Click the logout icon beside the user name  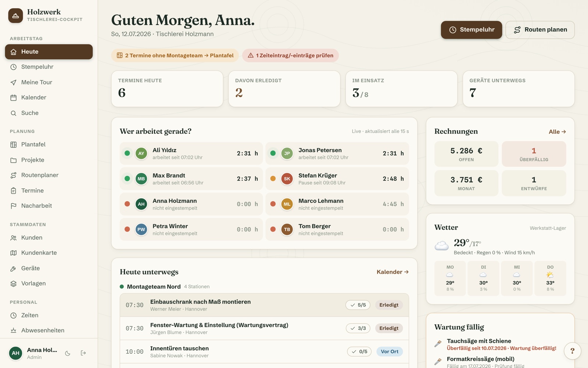point(83,353)
